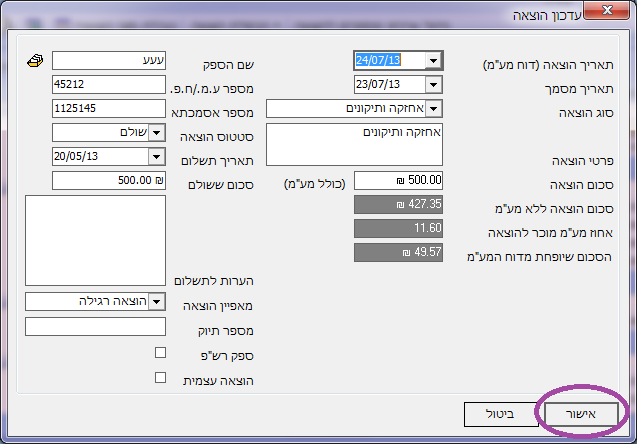Click the אחוז מע"מ מוכר להוצאה label

(550, 233)
